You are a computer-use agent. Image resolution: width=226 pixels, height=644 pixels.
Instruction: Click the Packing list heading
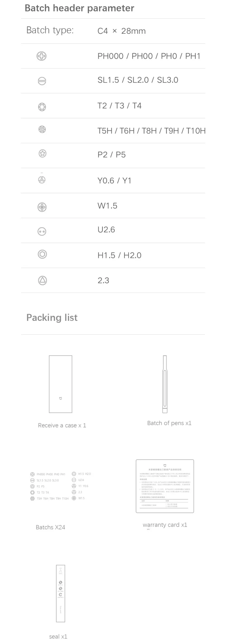(x=52, y=318)
